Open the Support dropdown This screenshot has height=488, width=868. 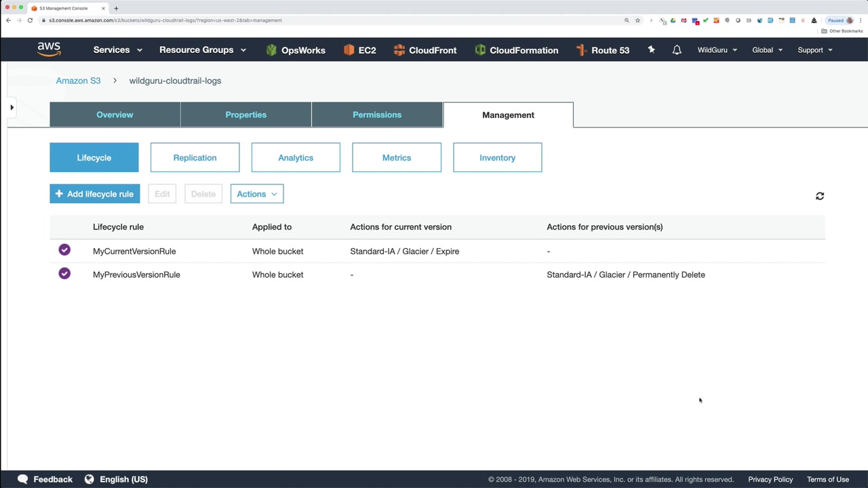click(x=815, y=50)
